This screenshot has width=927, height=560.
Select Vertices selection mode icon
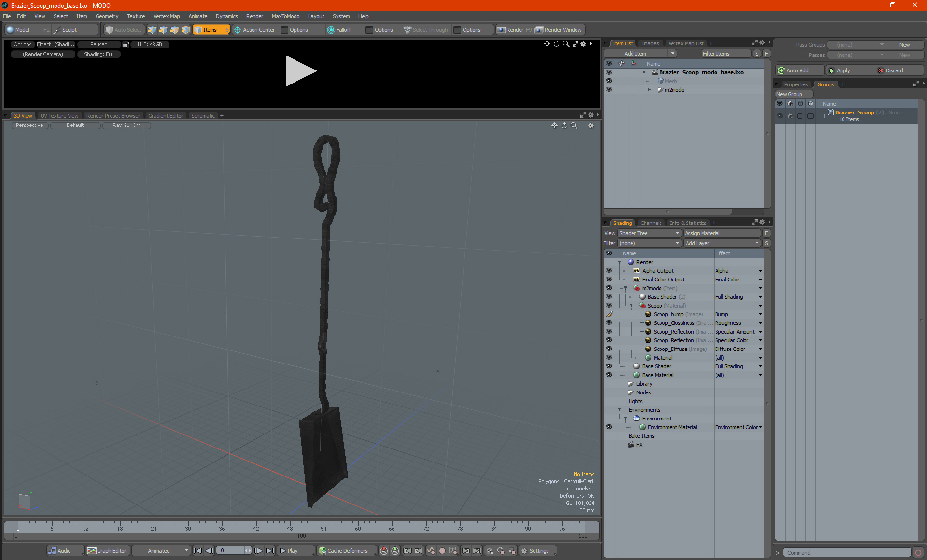[x=152, y=30]
